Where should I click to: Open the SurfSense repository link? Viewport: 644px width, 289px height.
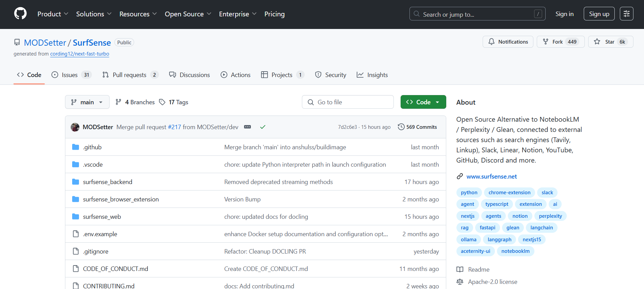click(92, 43)
